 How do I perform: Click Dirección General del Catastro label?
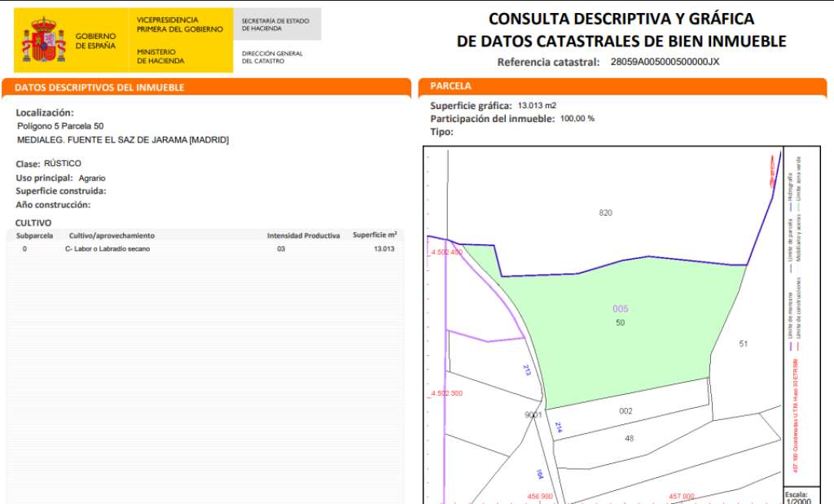(272, 57)
